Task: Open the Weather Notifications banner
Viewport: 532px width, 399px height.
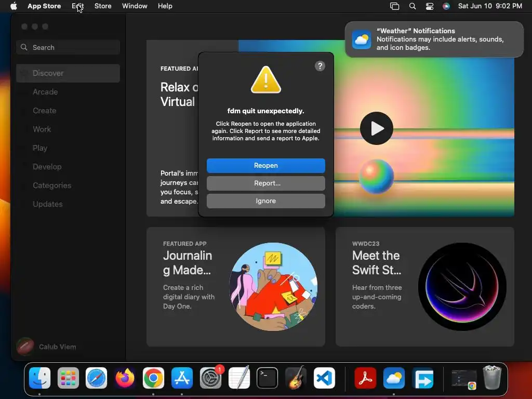Action: tap(434, 39)
